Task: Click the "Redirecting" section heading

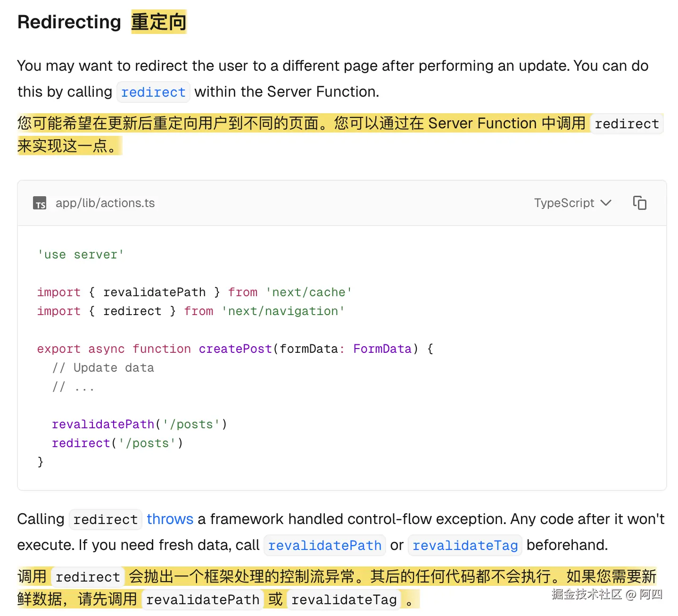Action: (69, 22)
